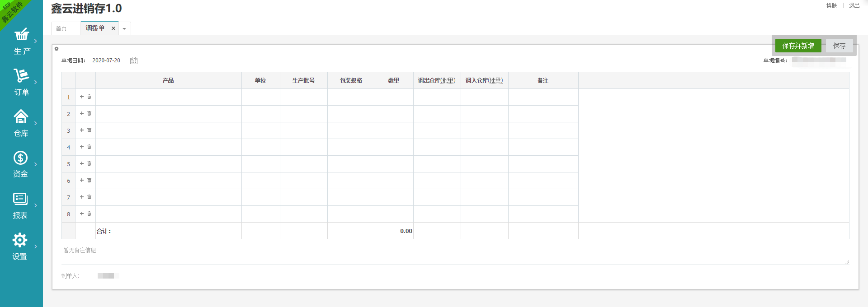Screen dimensions: 868x307
Task: Open the 仓库 warehouse sidebar icon
Action: [21, 116]
